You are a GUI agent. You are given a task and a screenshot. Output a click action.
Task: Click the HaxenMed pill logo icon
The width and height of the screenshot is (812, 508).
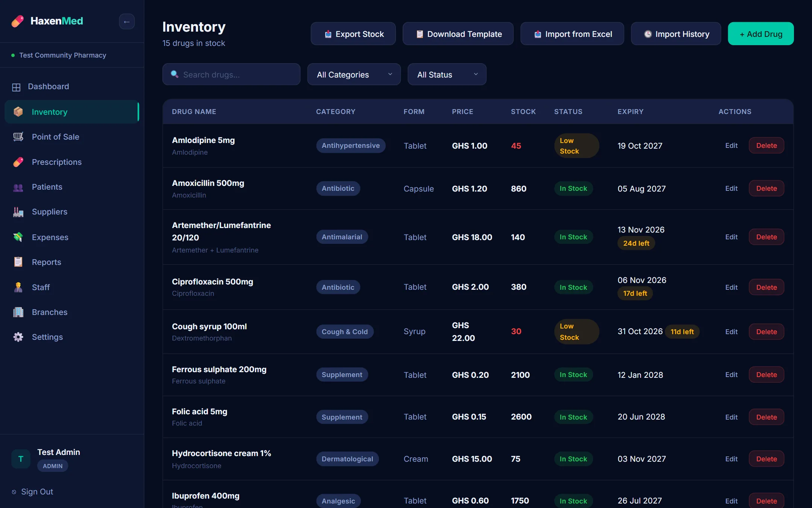pyautogui.click(x=17, y=21)
